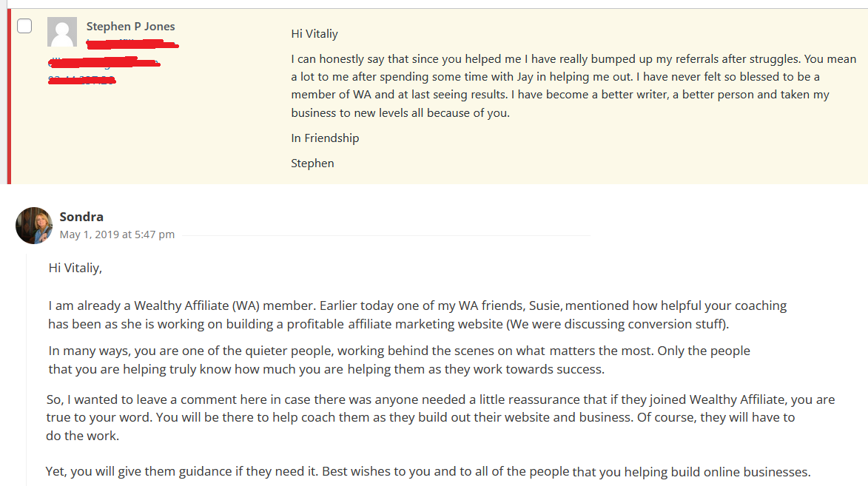Screen dimensions: 868x486
Task: Open the Stephen P Jones author name
Action: pos(131,26)
